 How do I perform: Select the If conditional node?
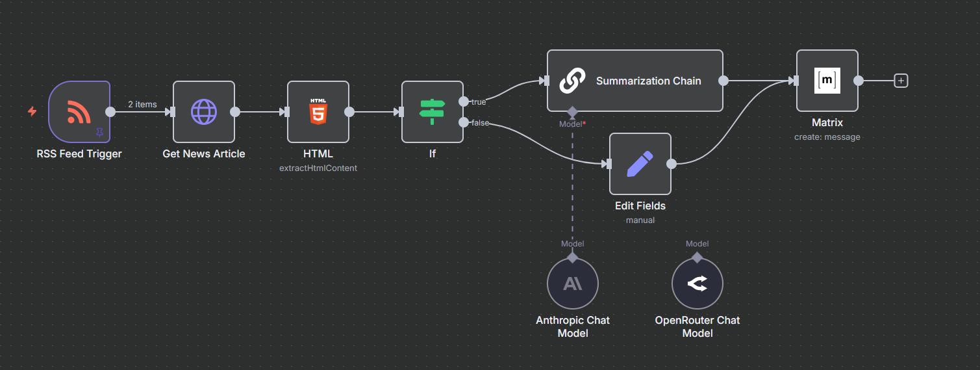pos(432,112)
